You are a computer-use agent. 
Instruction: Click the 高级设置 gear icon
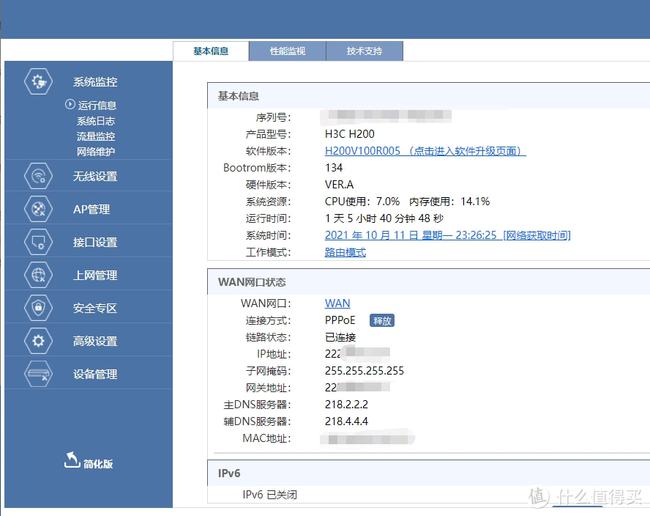(x=39, y=341)
